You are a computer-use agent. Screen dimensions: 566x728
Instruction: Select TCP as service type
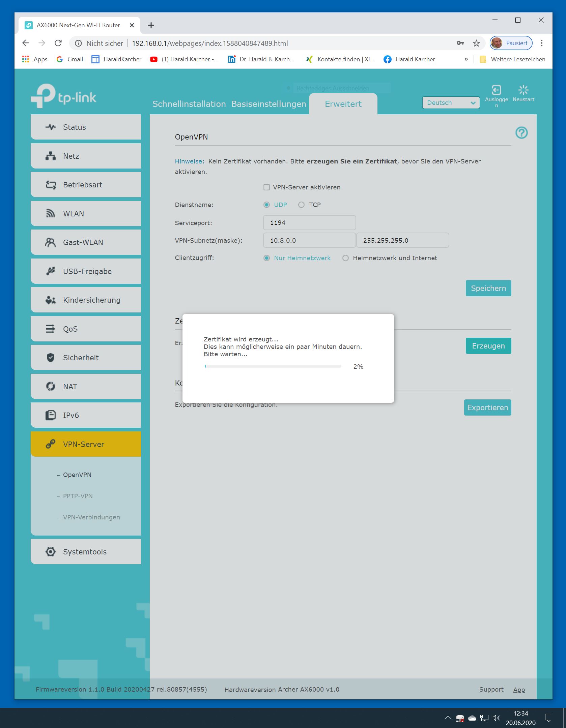pyautogui.click(x=301, y=205)
